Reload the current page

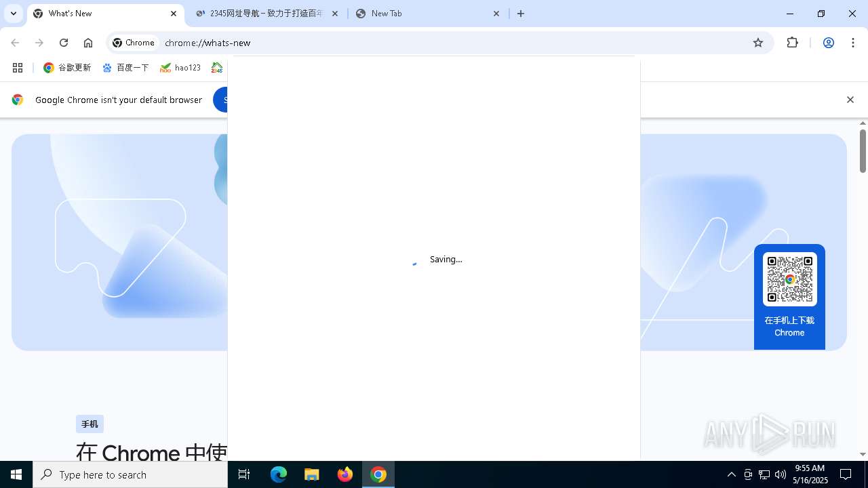[x=64, y=43]
